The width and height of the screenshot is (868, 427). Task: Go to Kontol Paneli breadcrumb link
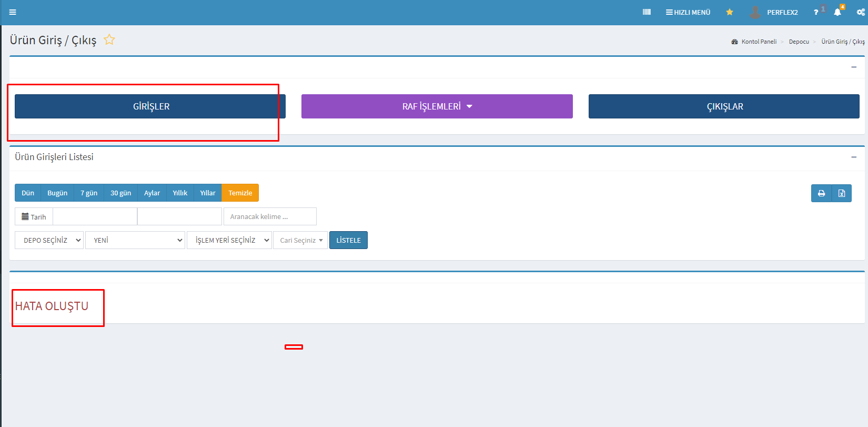[x=759, y=42]
